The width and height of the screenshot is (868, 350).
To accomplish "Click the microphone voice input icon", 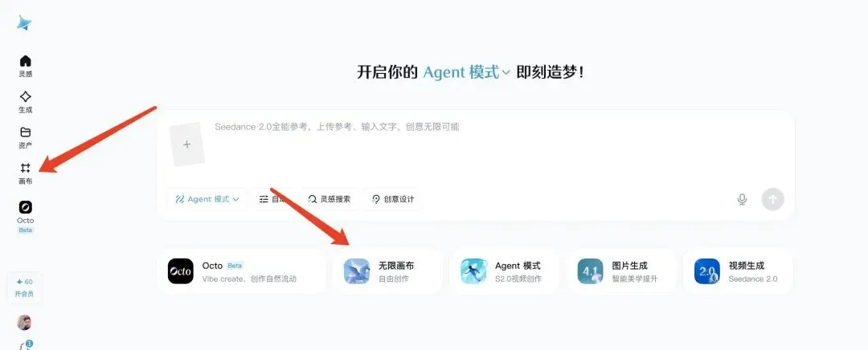I will click(743, 199).
